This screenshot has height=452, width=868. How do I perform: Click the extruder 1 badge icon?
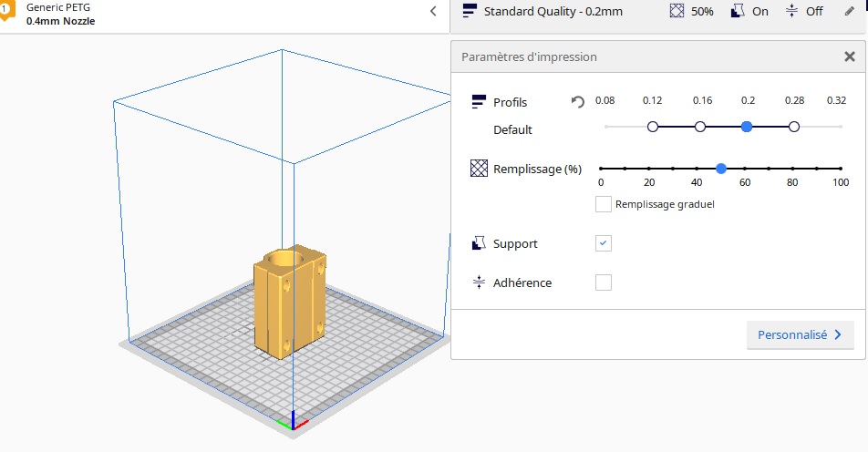[x=5, y=13]
